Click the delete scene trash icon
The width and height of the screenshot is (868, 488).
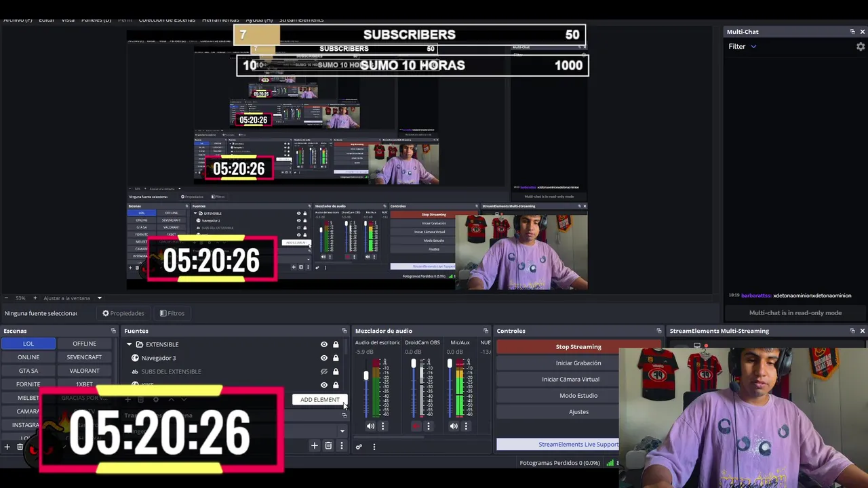point(20,447)
